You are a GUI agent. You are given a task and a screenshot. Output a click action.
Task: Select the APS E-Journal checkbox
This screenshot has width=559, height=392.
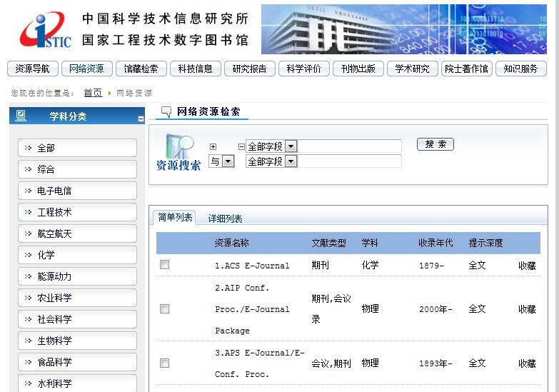pos(165,363)
